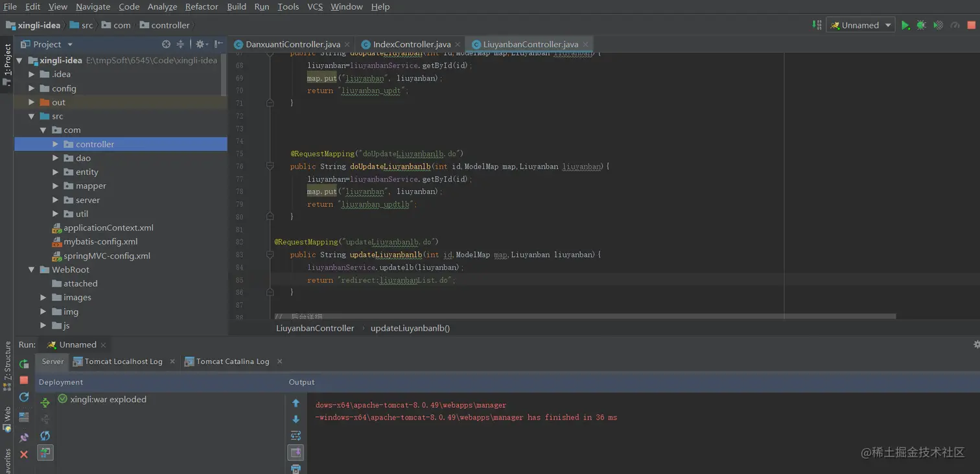This screenshot has width=980, height=474.
Task: Open the Project view selector dropdown
Action: click(47, 44)
